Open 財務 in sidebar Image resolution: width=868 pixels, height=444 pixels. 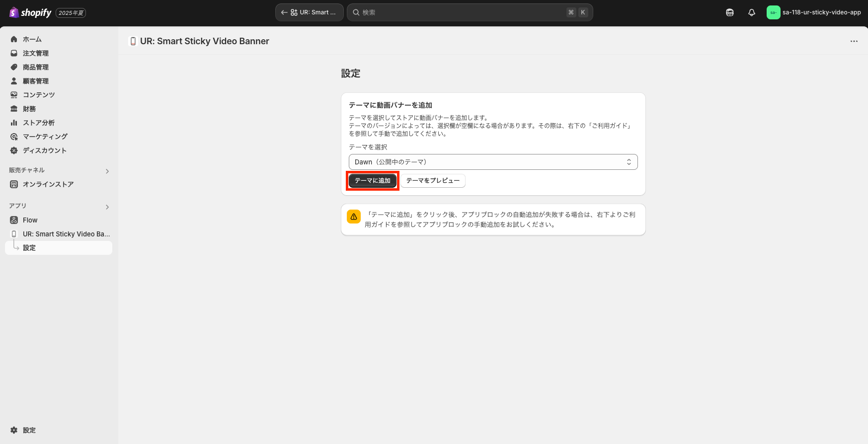coord(59,109)
